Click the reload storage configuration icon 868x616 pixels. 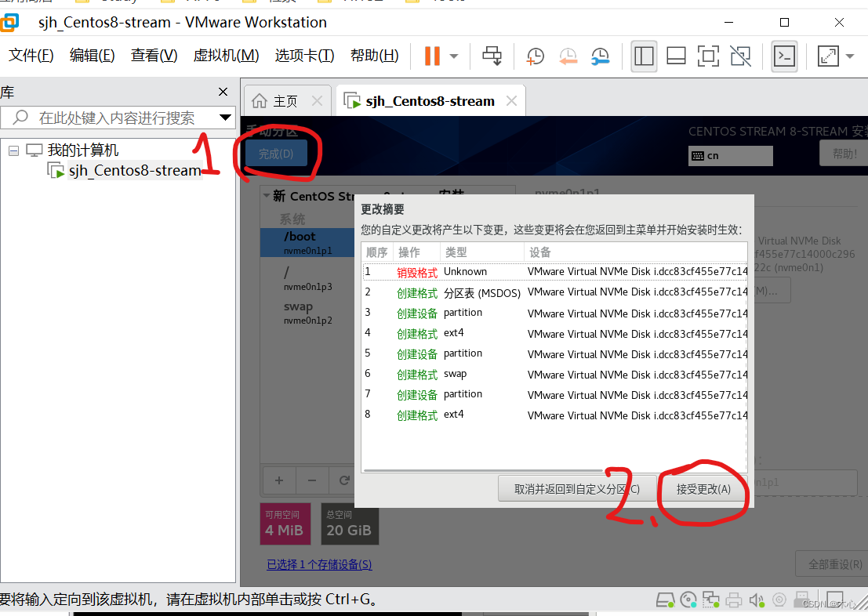click(x=343, y=480)
